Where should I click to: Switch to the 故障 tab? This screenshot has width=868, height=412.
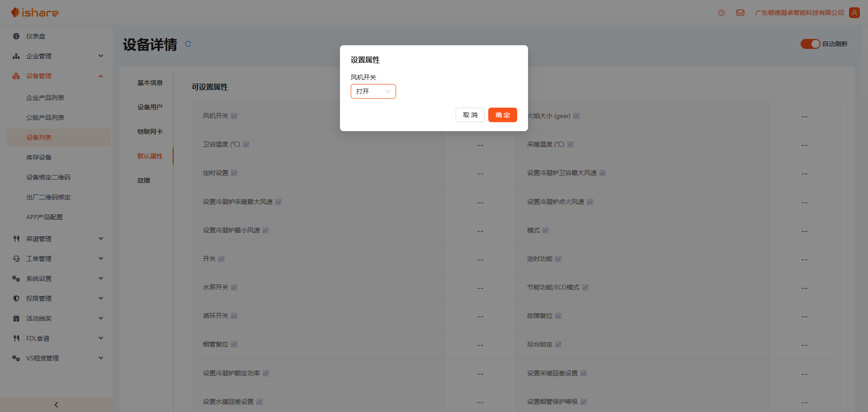click(x=144, y=180)
